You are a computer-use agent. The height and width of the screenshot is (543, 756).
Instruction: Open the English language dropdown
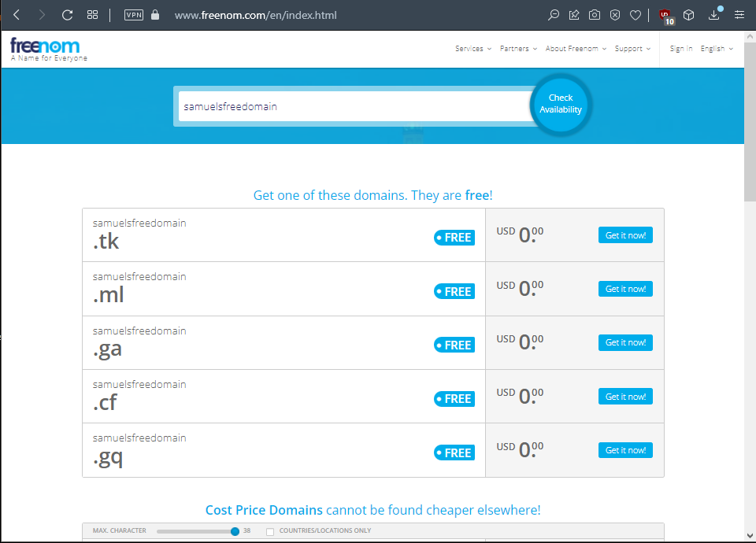coord(717,49)
